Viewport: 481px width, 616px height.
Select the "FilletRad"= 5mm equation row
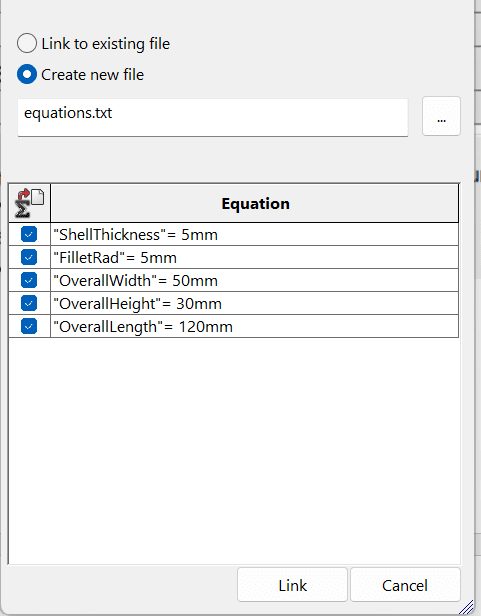click(255, 257)
